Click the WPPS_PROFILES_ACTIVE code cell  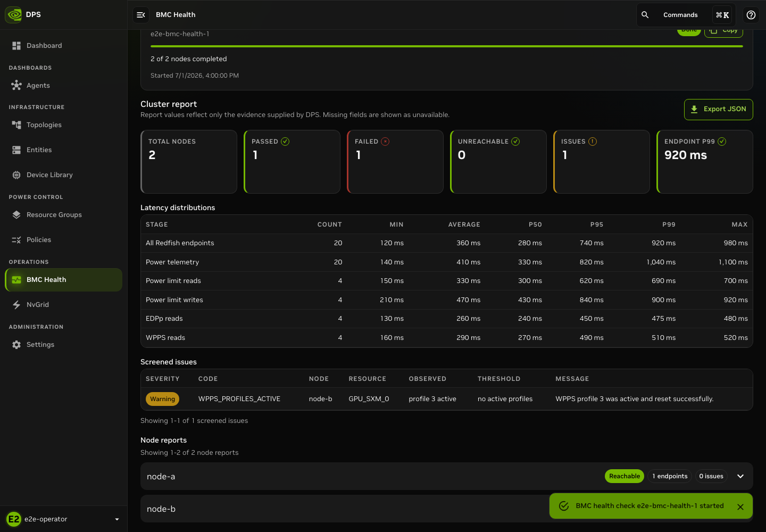[239, 399]
